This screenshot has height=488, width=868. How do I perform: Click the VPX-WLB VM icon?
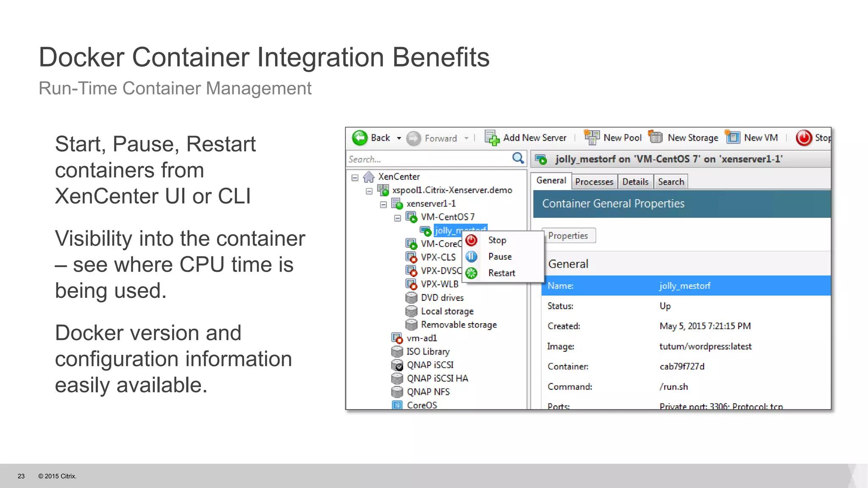pyautogui.click(x=412, y=284)
